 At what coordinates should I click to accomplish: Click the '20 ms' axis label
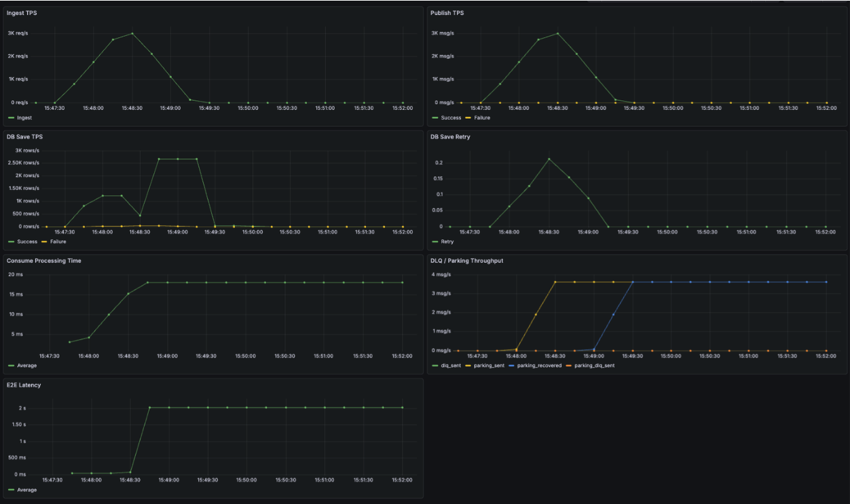coord(16,275)
